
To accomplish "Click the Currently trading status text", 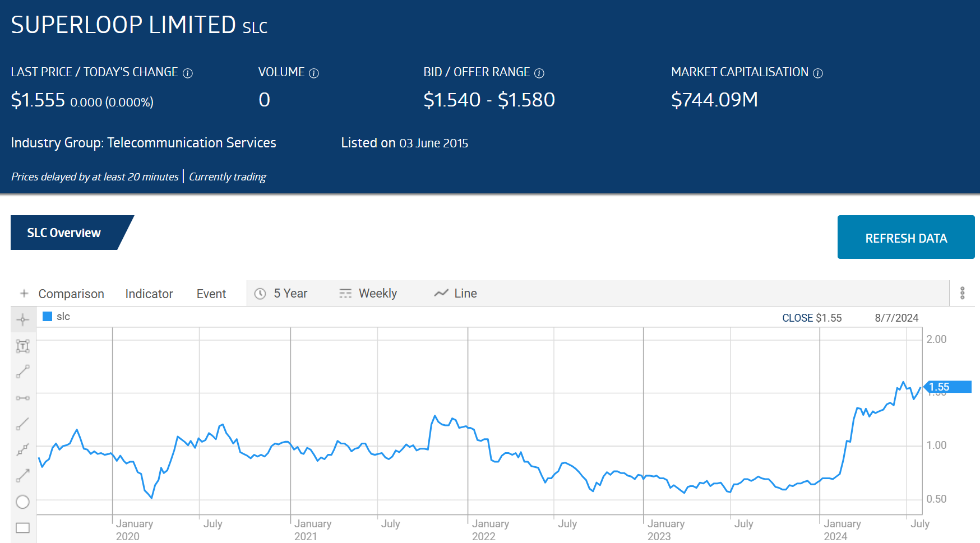I will pyautogui.click(x=228, y=177).
